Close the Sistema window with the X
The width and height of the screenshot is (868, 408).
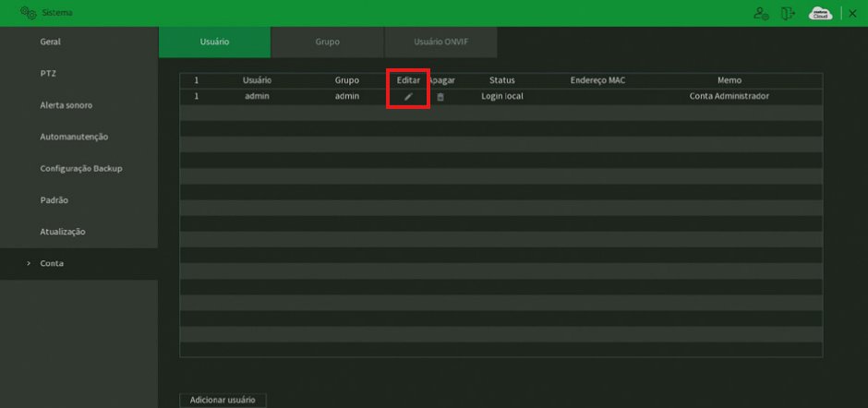(x=855, y=13)
